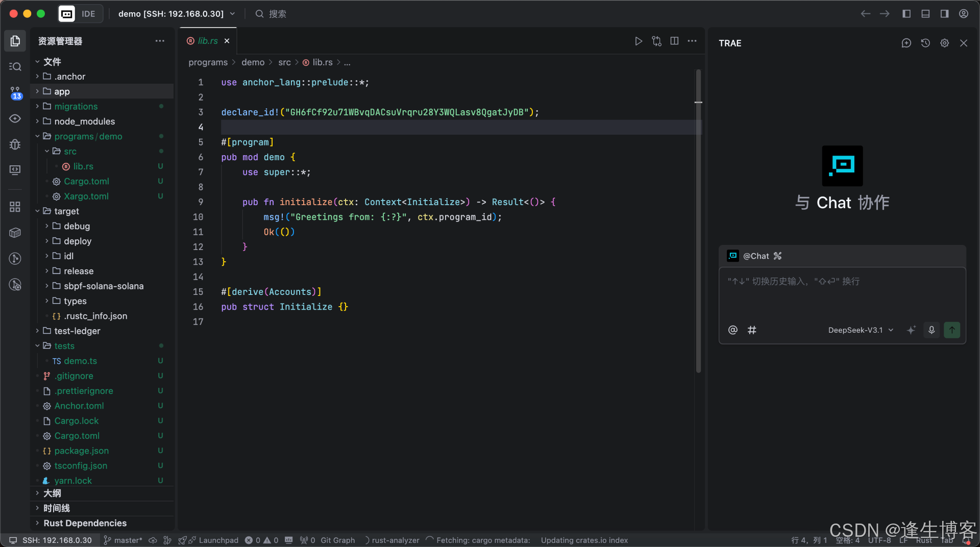Image resolution: width=980 pixels, height=547 pixels.
Task: Switch mode with the IDE toggle button
Action: coord(80,14)
